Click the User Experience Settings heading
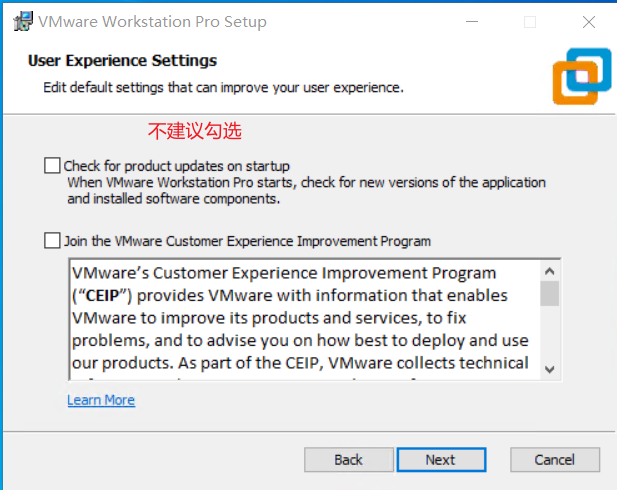 122,61
